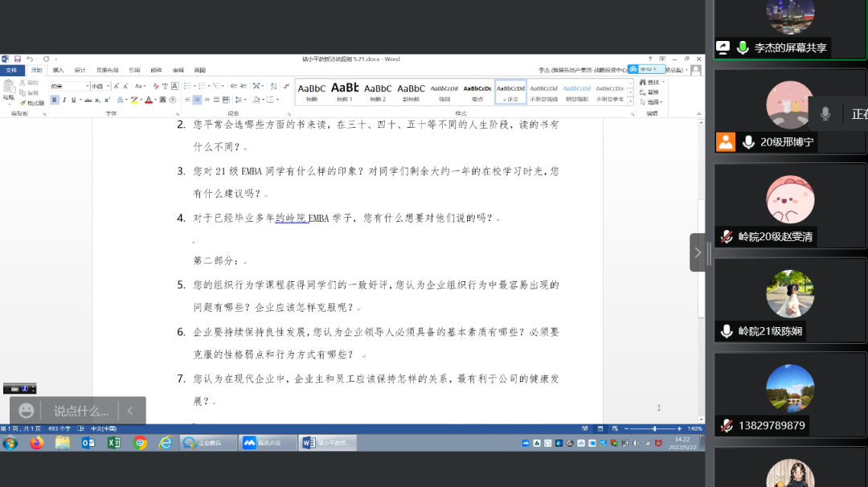Open the 文件 (File) menu
Screen dimensions: 868x487
[10, 70]
